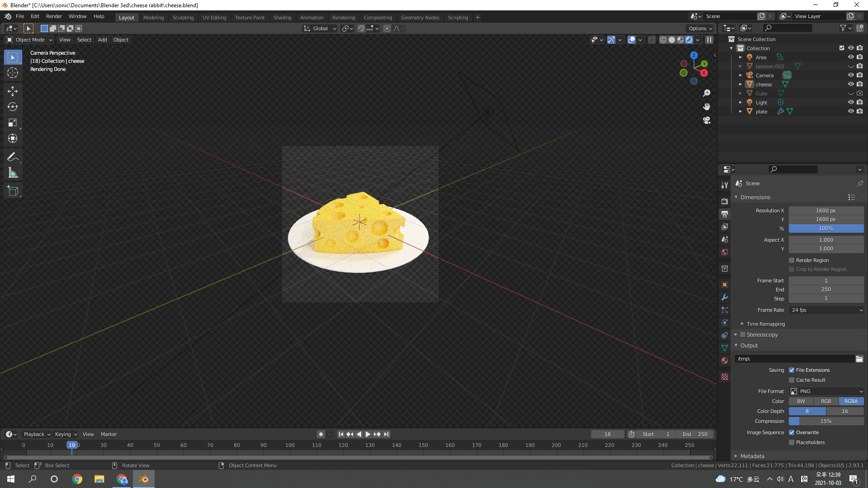
Task: Open the Material properties tab
Action: point(725,361)
